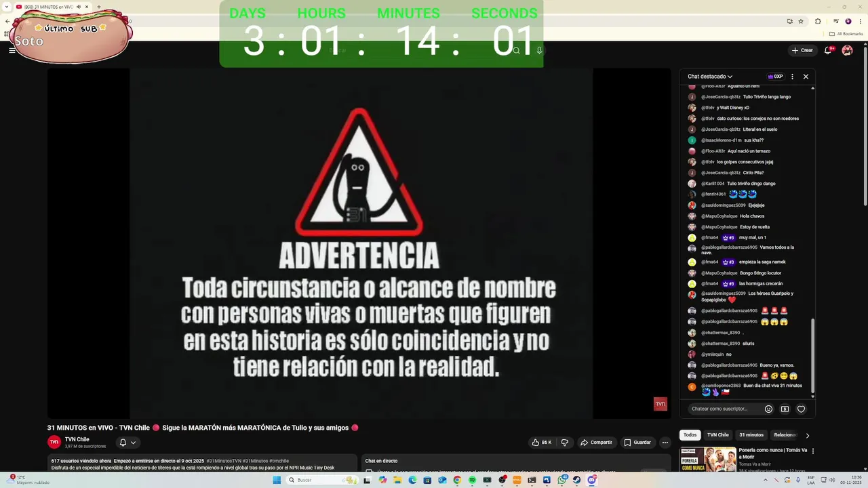Open the YouTube account avatar menu
The image size is (868, 488).
click(847, 50)
